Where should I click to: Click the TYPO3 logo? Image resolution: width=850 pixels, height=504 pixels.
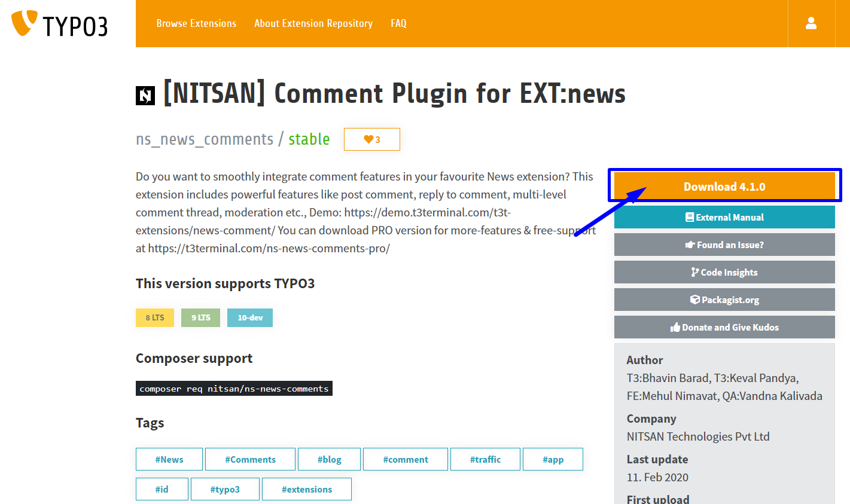click(60, 24)
